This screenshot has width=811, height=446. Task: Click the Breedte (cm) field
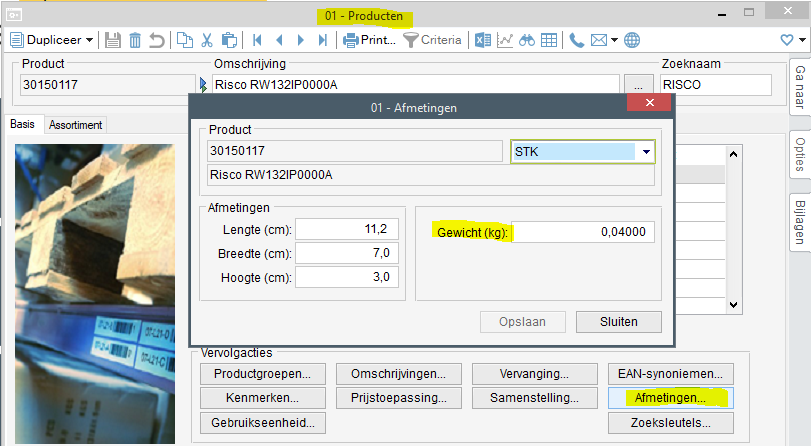(347, 253)
